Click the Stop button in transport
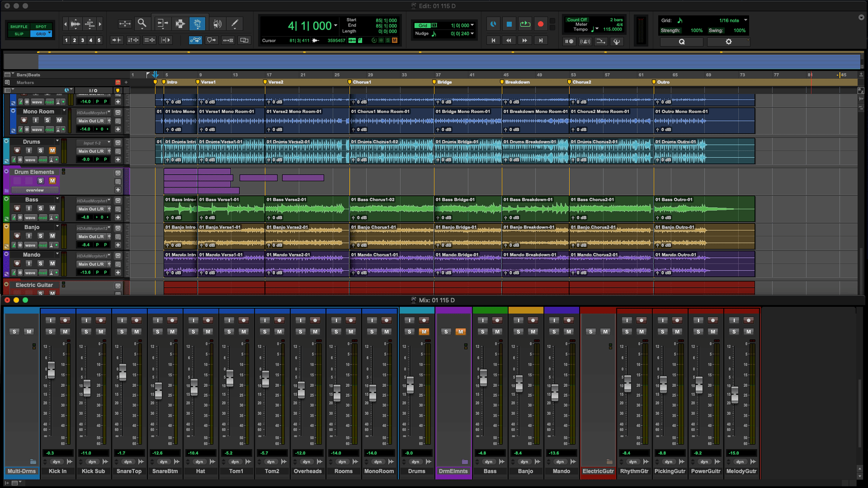This screenshot has height=488, width=868. click(x=509, y=24)
